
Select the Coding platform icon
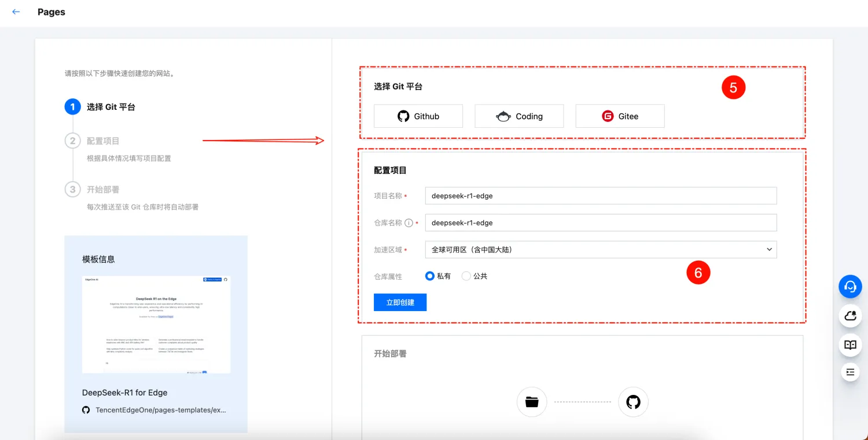coord(503,116)
